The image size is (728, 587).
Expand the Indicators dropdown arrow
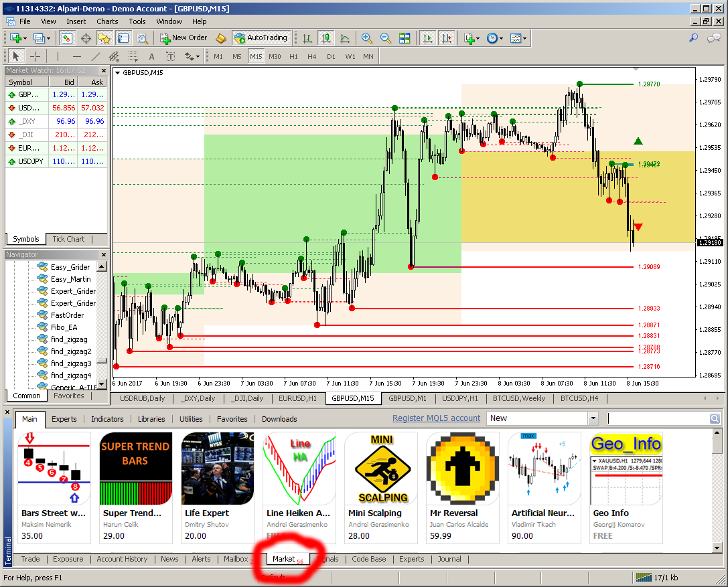click(478, 39)
